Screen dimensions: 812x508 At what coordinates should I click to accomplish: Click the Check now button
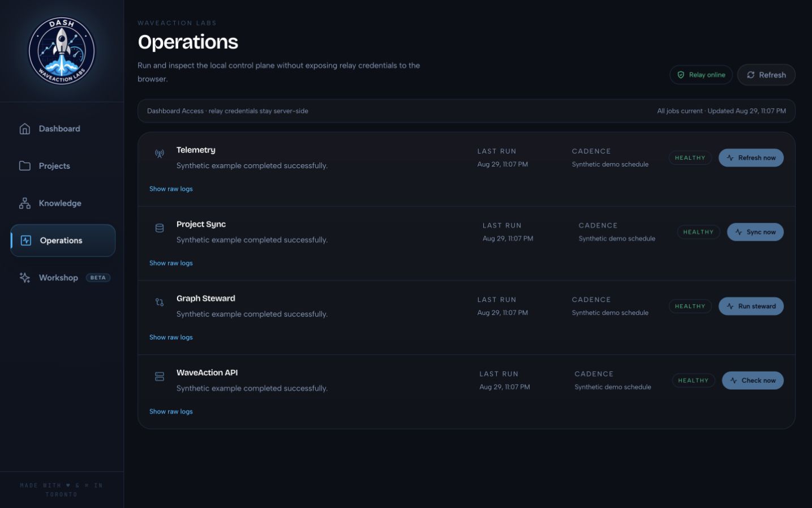click(x=753, y=381)
